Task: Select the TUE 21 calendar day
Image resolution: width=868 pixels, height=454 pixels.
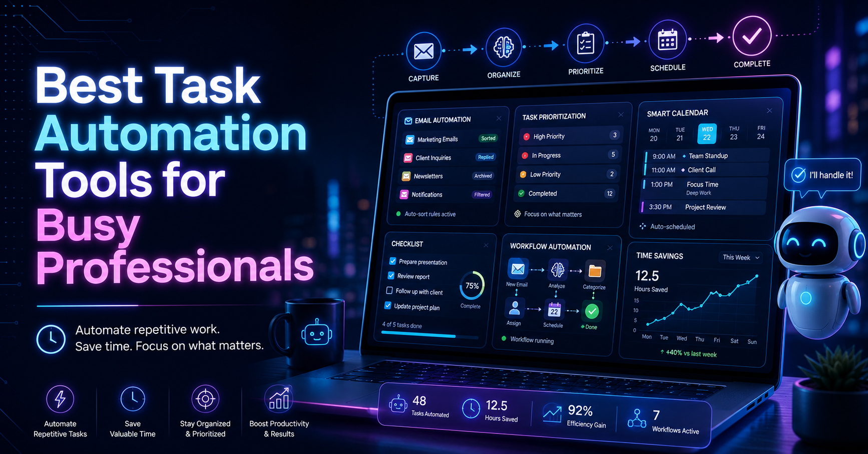Action: [680, 135]
